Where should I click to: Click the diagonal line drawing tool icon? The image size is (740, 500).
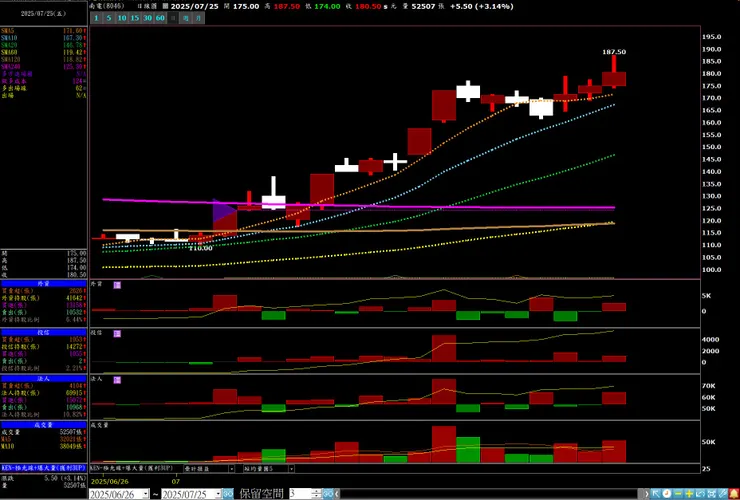pyautogui.click(x=723, y=494)
